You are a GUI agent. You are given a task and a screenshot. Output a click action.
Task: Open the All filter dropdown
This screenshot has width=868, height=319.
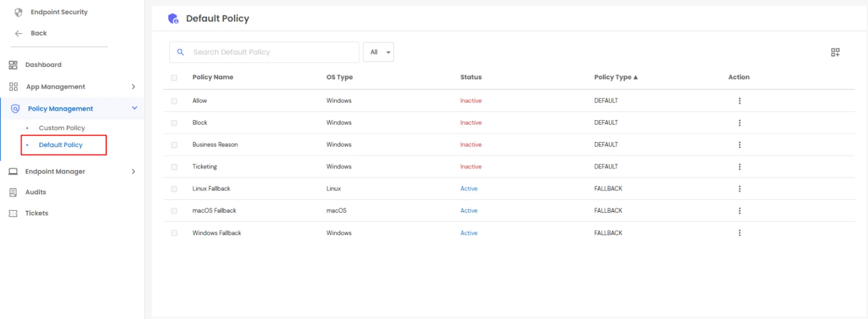click(x=379, y=52)
